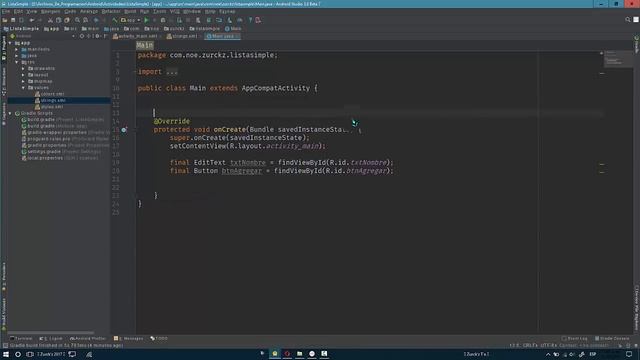Open File Explorer from taskbar
The image size is (640, 360).
click(300, 354)
